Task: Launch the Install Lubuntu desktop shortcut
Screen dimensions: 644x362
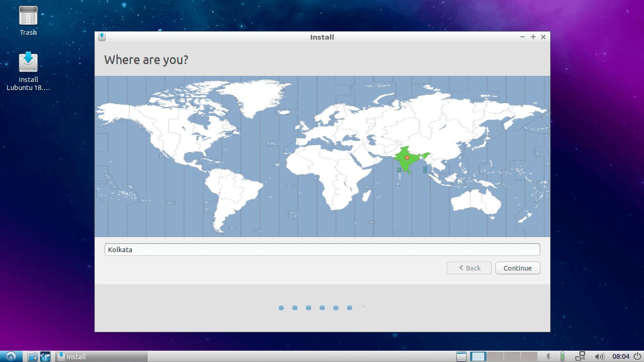Action: click(28, 63)
